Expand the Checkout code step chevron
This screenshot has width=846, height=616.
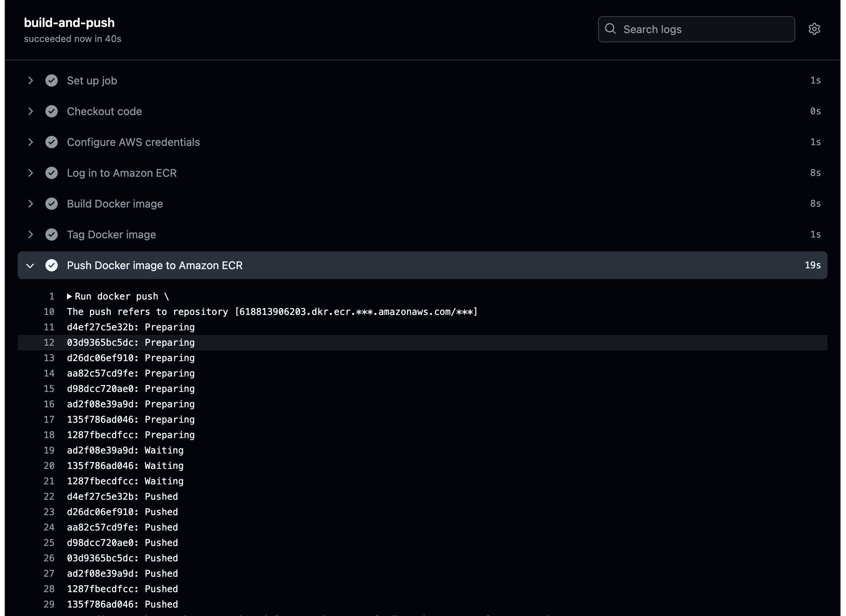pyautogui.click(x=30, y=111)
